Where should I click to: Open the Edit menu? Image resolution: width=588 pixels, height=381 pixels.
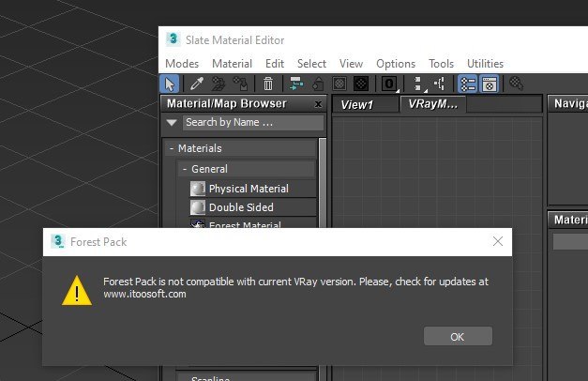coord(275,64)
